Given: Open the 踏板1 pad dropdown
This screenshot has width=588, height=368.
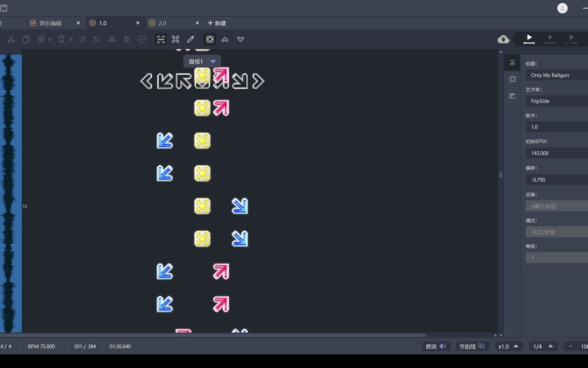Looking at the screenshot, I should (x=202, y=61).
